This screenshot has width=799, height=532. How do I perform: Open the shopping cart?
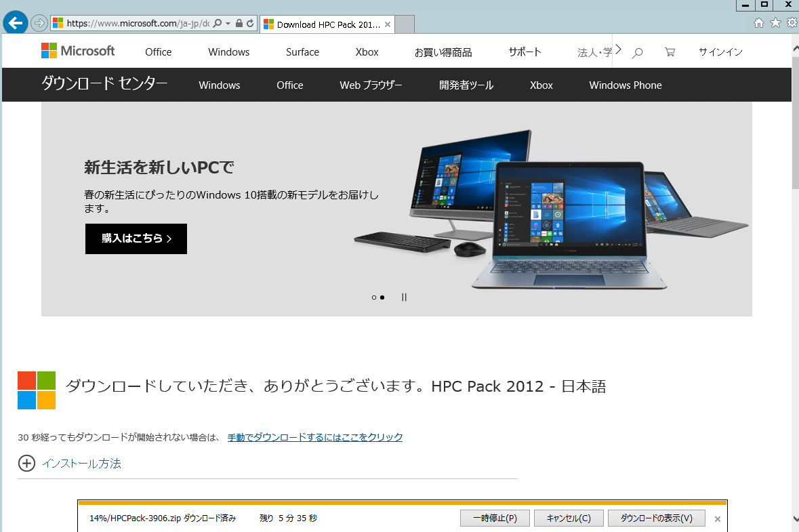tap(670, 52)
